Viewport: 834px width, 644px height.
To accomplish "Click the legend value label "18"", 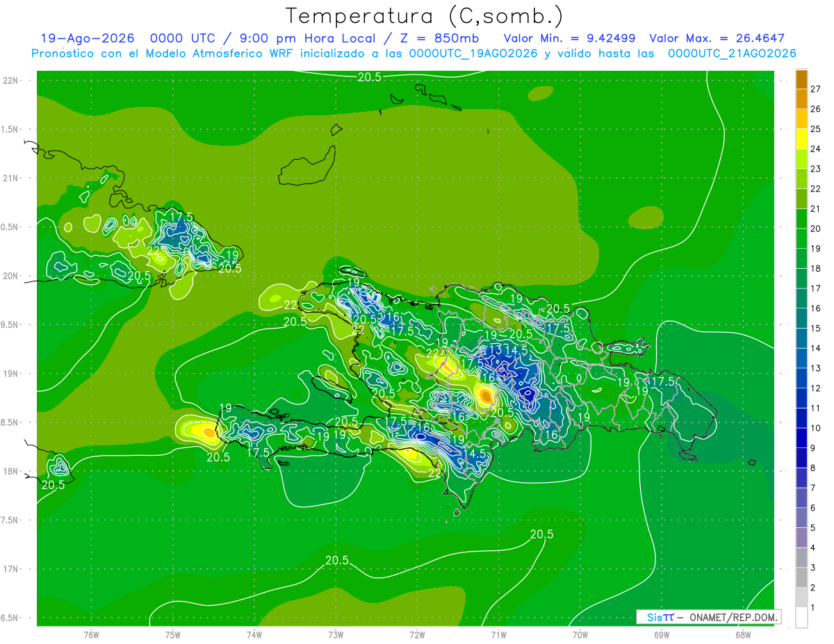I will [816, 268].
